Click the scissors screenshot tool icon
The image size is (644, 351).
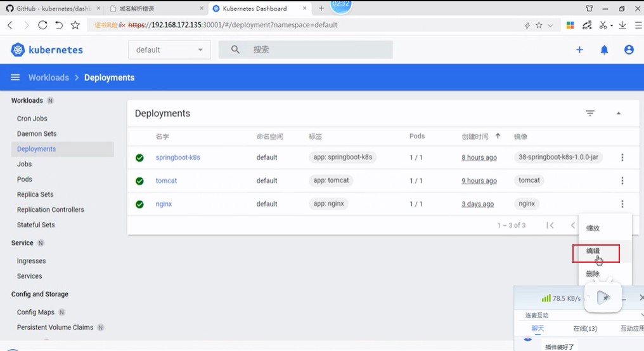603,25
